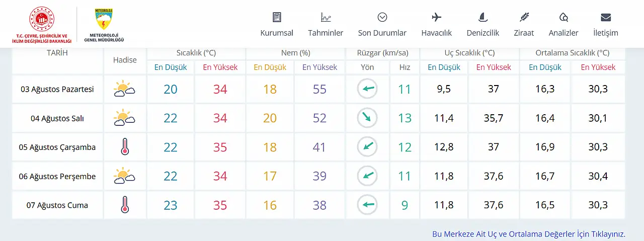Follow the Uç ve Ortalama Değerler link
The height and width of the screenshot is (241, 644).
(529, 234)
